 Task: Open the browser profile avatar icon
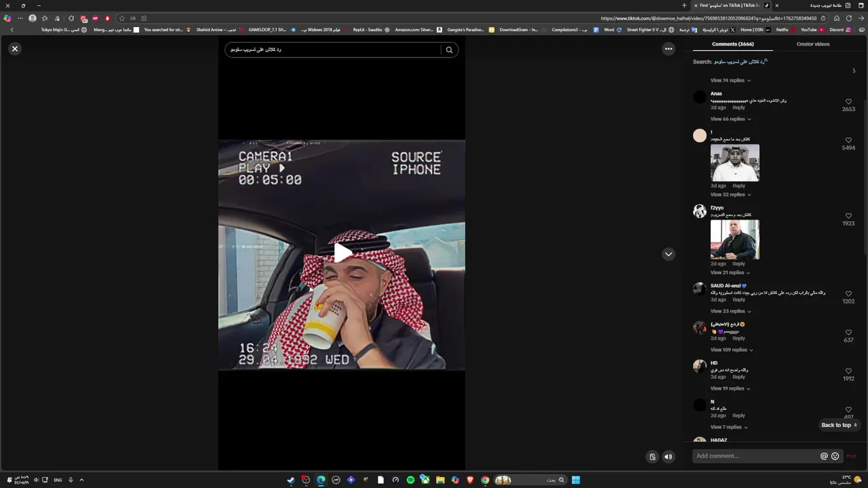32,18
